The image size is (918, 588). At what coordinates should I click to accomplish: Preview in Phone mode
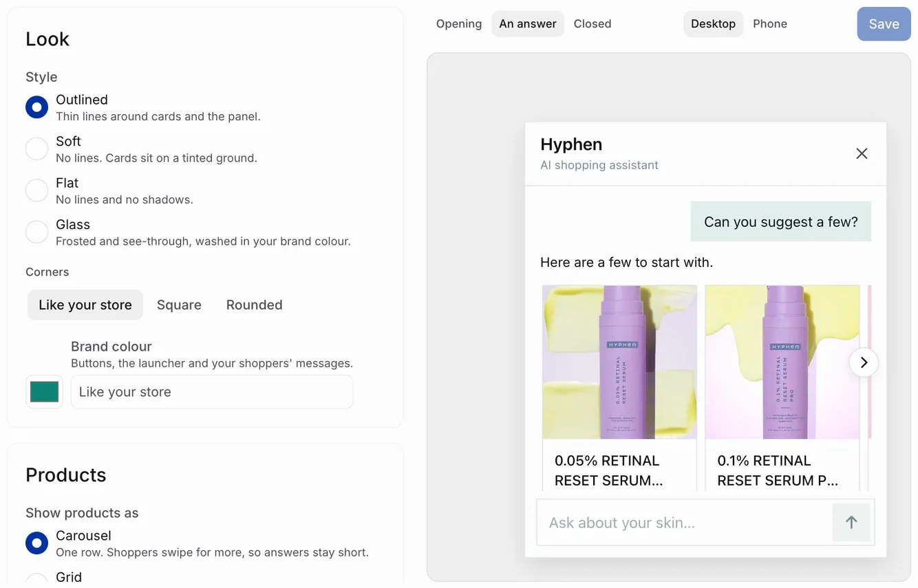[x=770, y=24]
